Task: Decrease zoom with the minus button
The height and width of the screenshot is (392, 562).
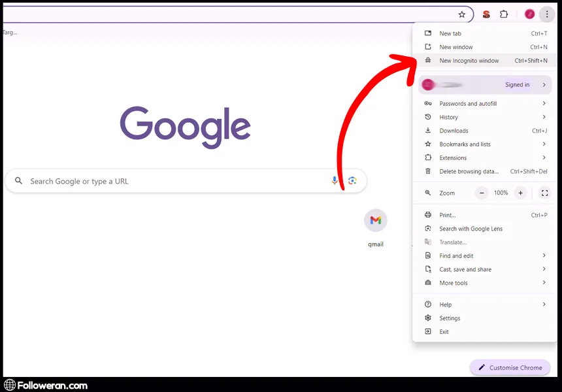Action: tap(482, 193)
